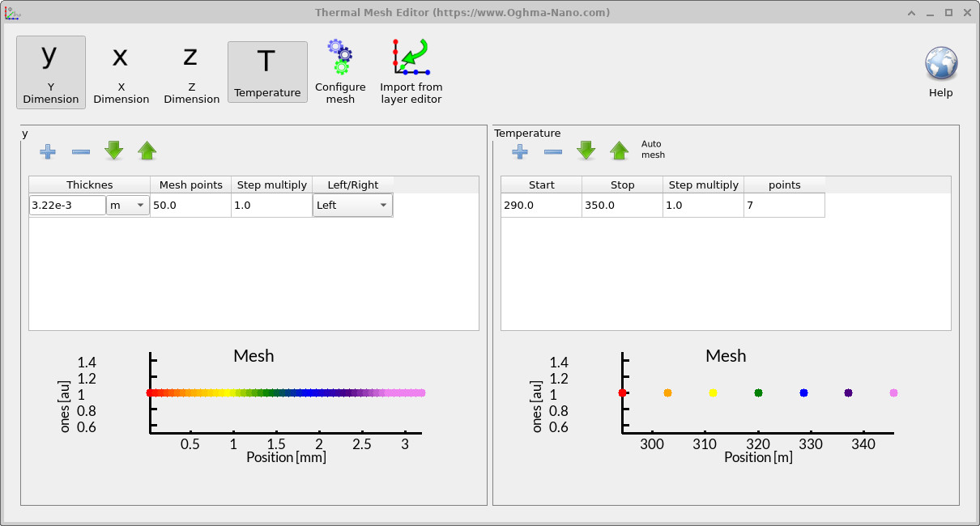The height and width of the screenshot is (526, 980).
Task: Edit the thickness value 3.22e-3
Action: click(x=65, y=205)
